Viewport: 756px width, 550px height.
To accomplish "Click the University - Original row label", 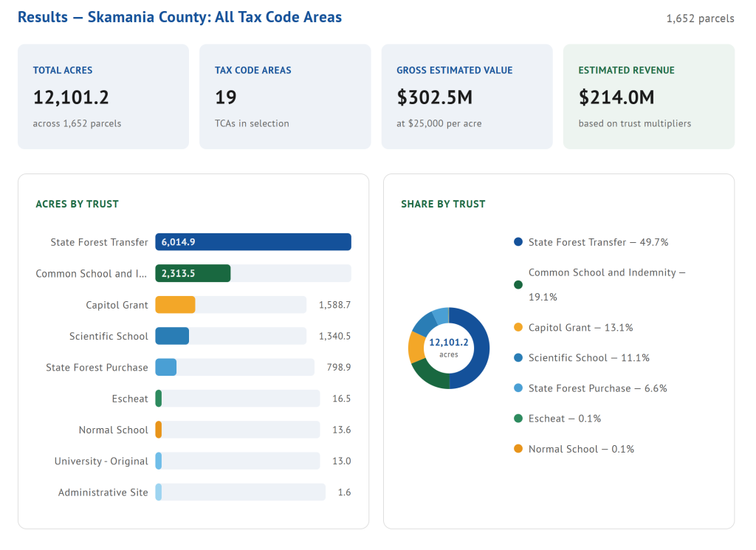I will coord(101,461).
